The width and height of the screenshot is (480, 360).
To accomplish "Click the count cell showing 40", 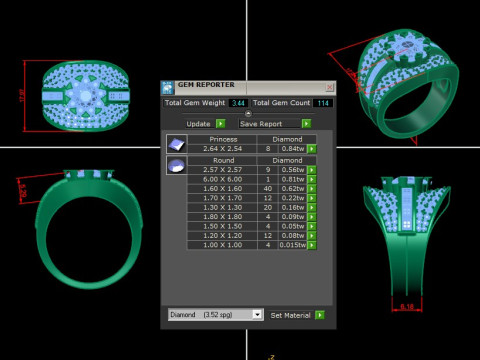I will 268,189.
